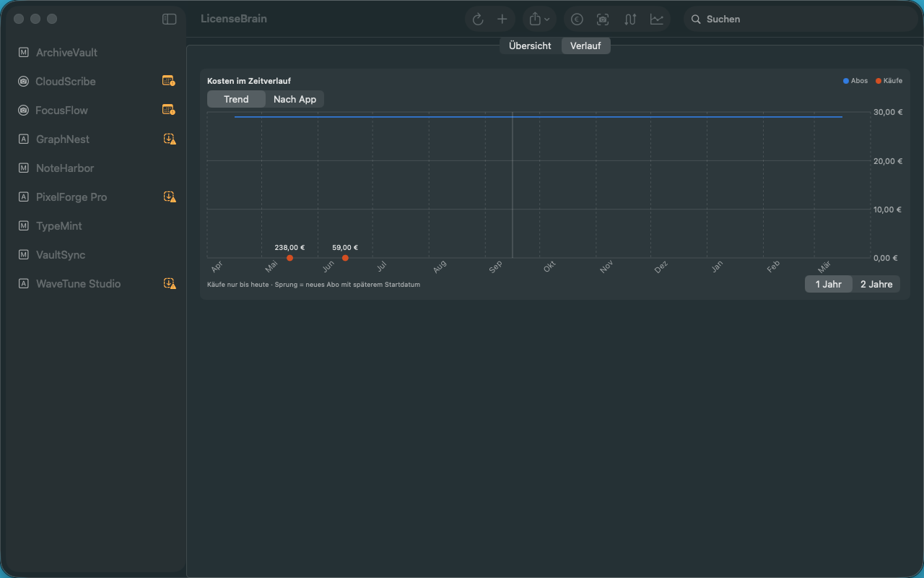924x578 pixels.
Task: Select NoteHarbor in the sidebar
Action: pos(95,168)
